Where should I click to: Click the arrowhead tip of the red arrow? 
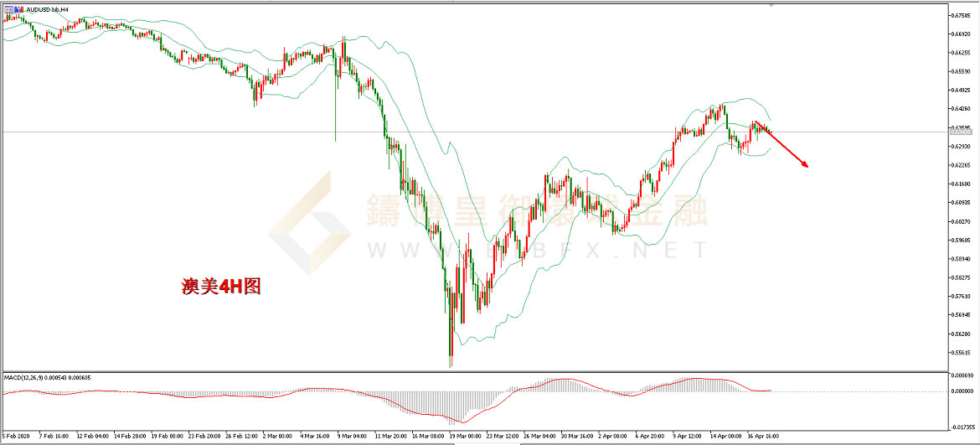(806, 167)
